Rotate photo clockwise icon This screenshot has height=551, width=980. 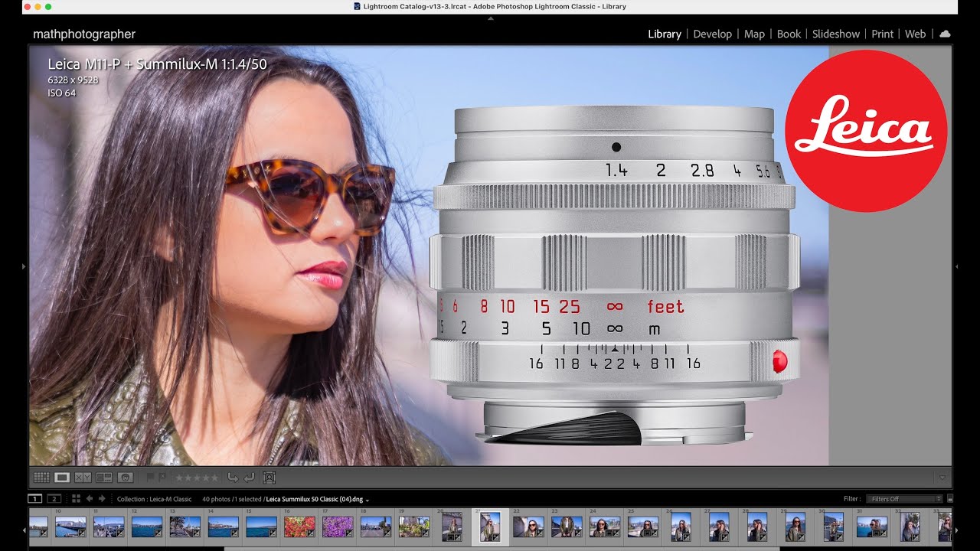point(249,478)
